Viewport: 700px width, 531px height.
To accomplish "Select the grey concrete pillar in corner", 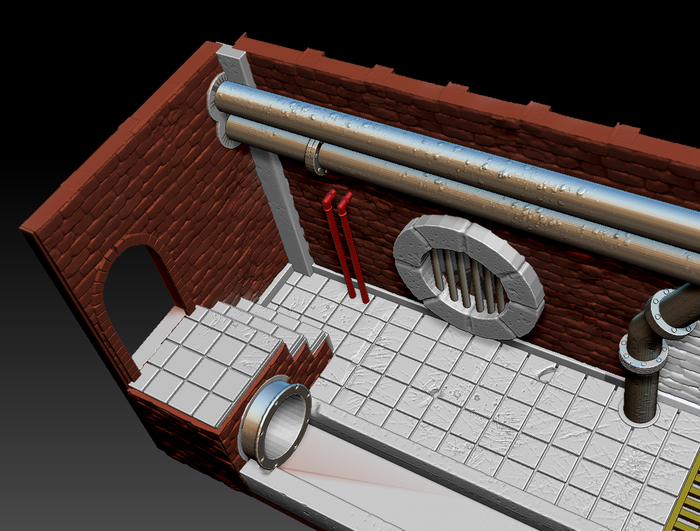I will point(266,161).
